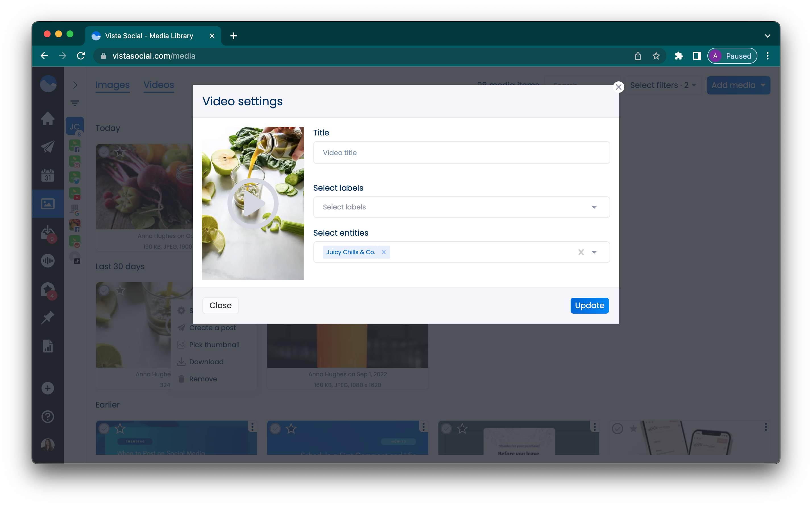
Task: Open the Media Library image icon
Action: (48, 203)
